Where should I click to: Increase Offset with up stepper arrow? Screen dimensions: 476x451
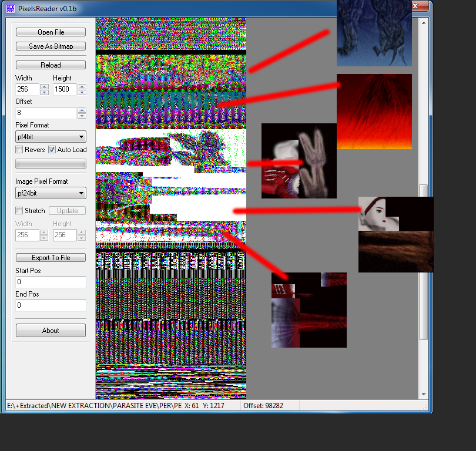[x=82, y=110]
